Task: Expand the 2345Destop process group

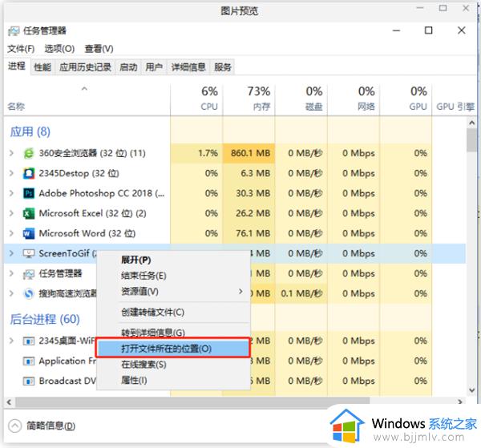Action: tap(11, 173)
